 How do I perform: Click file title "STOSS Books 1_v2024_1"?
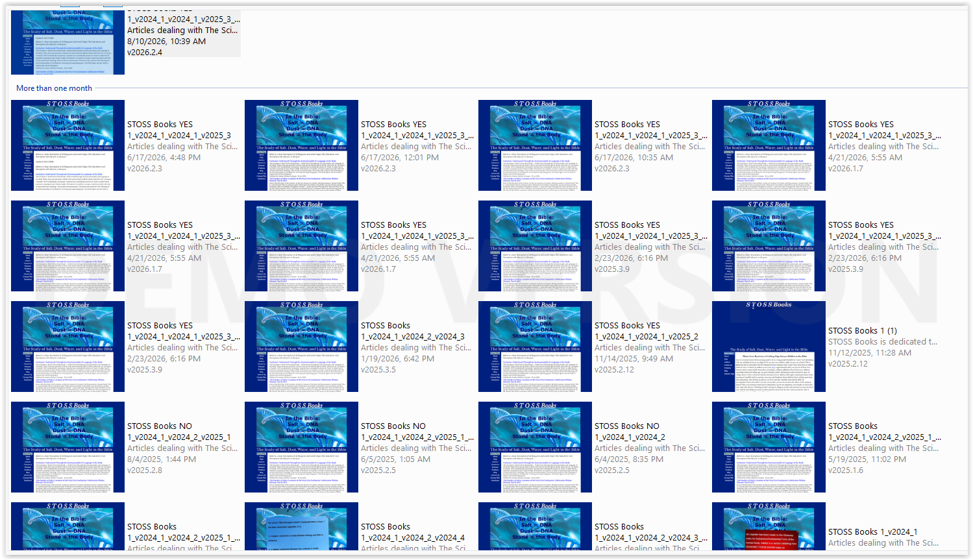(873, 531)
